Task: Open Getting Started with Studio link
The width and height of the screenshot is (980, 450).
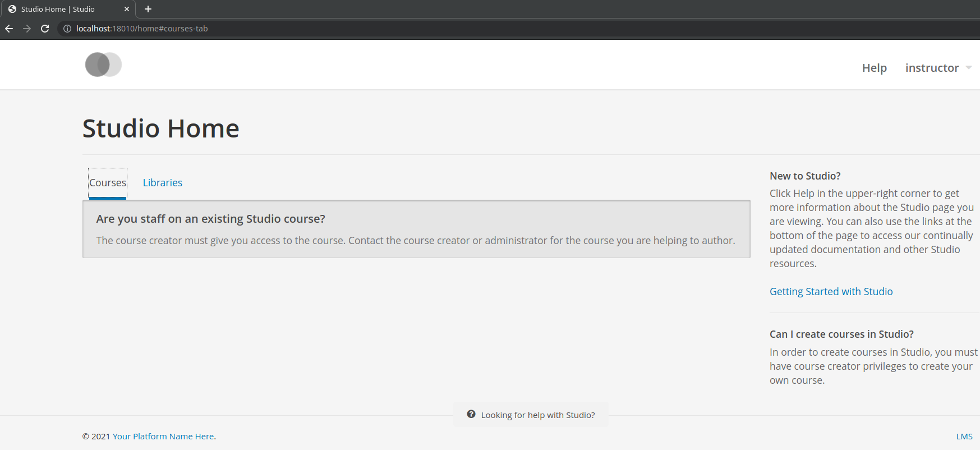Action: (x=831, y=292)
